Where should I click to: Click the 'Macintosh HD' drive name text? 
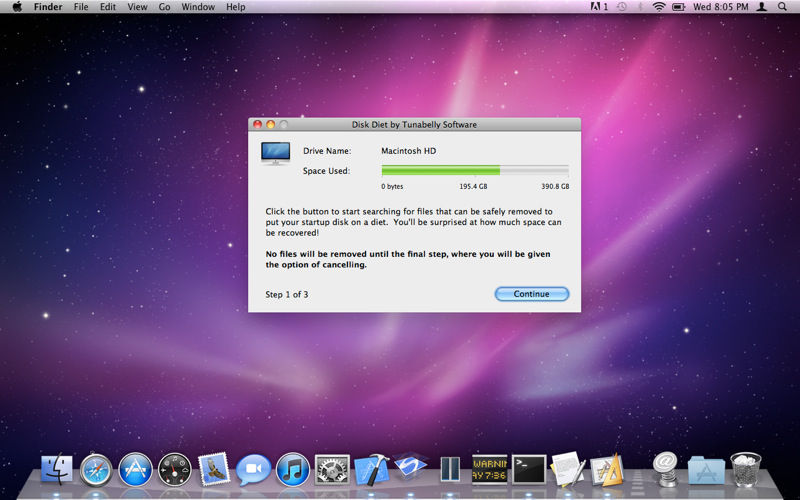(409, 151)
